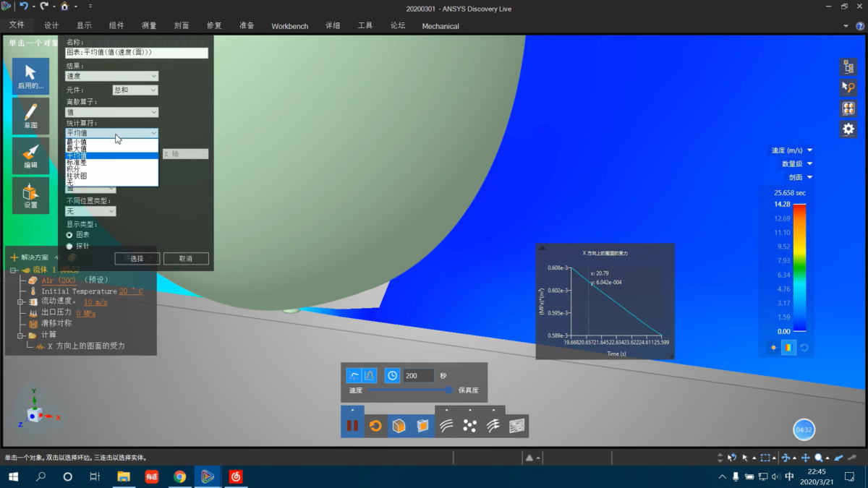Viewport: 868px width, 488px height.
Task: Show particles result display
Action: click(x=470, y=426)
